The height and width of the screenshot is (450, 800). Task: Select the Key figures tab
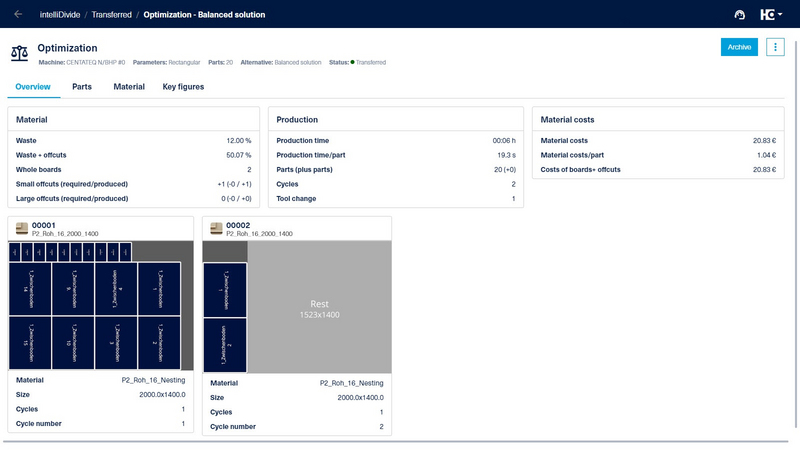(x=183, y=87)
